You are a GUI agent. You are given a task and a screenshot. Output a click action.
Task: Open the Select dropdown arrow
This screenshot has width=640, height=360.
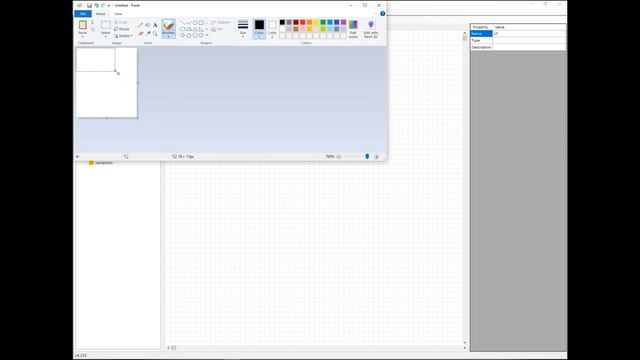coord(106,37)
